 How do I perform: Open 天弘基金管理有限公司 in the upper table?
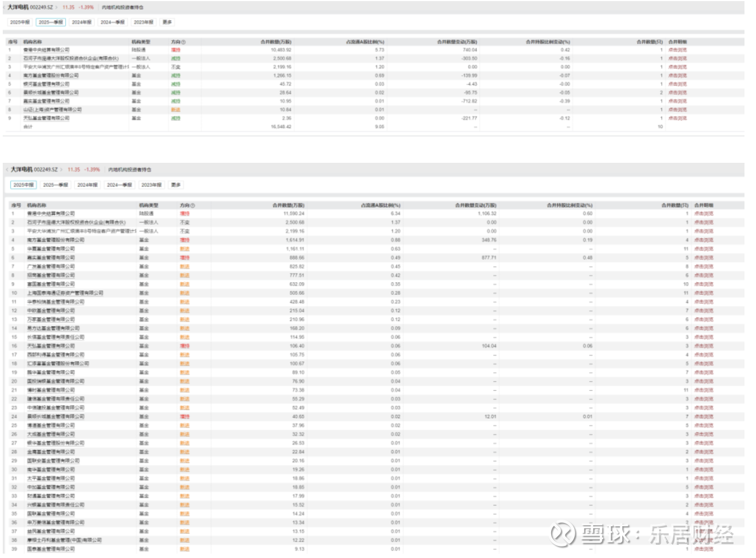46,118
